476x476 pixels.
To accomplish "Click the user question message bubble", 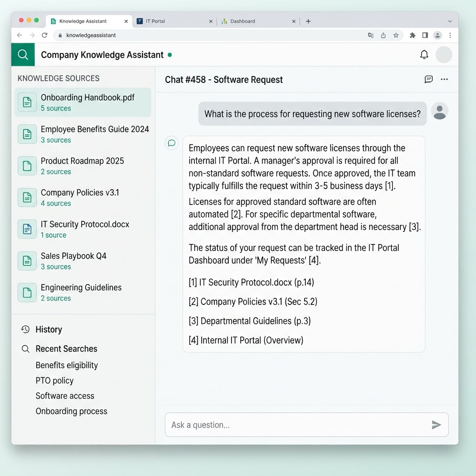I will [312, 113].
